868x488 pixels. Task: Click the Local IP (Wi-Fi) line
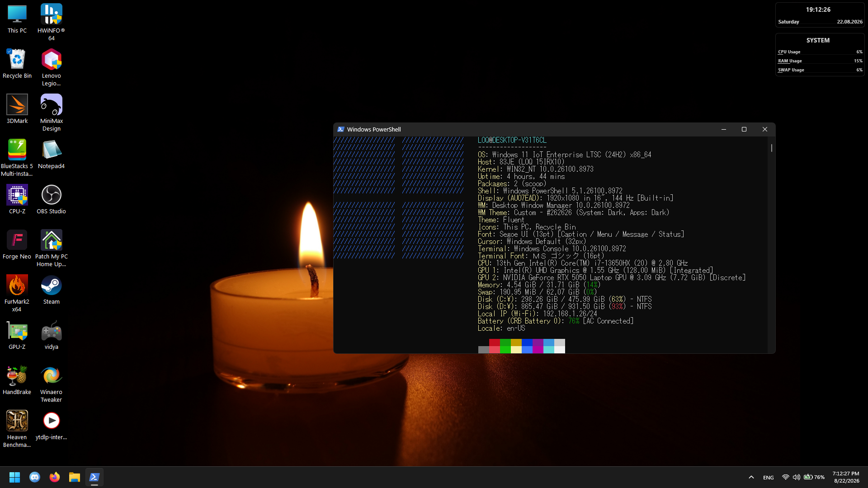538,314
